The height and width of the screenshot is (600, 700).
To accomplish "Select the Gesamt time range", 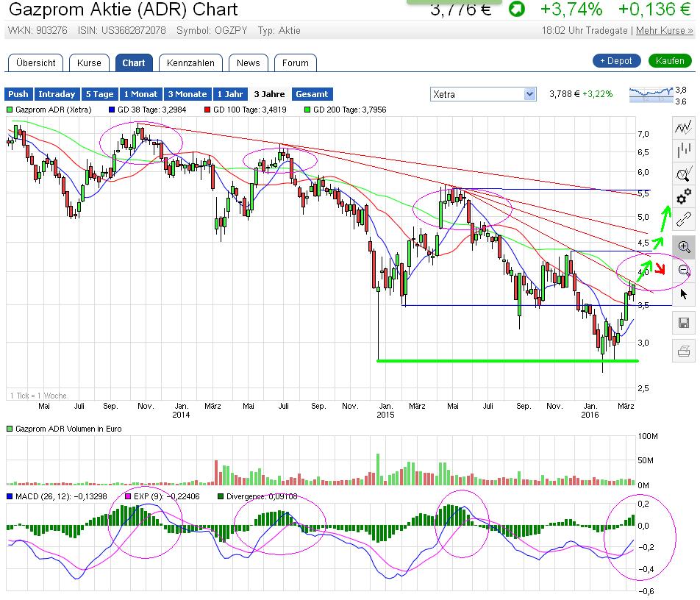I will [x=312, y=94].
